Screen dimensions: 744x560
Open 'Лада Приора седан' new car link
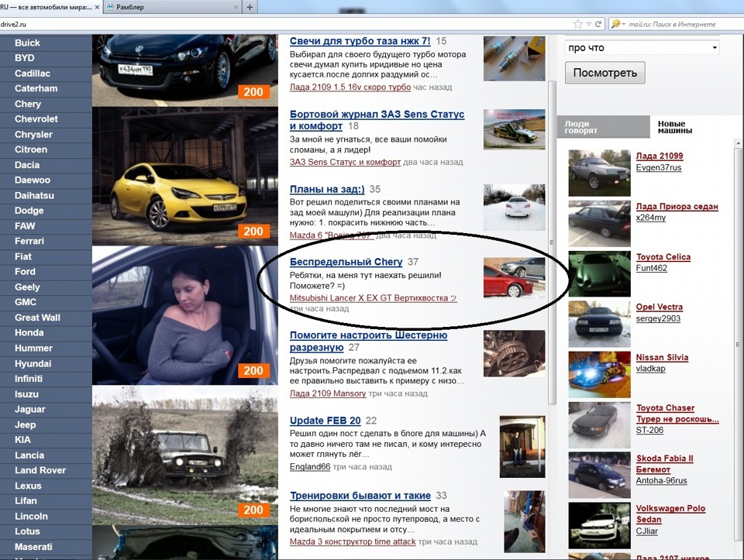[x=677, y=206]
